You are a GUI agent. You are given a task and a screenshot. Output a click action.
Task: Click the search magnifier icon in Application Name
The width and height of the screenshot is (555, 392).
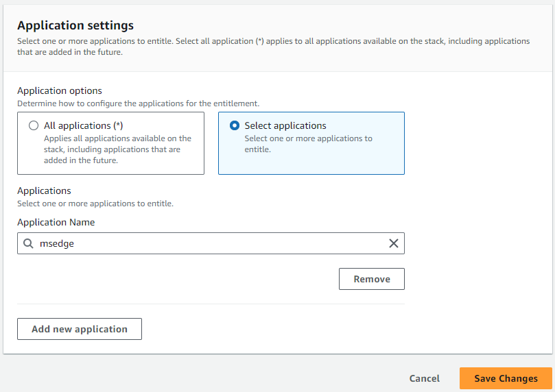[28, 243]
